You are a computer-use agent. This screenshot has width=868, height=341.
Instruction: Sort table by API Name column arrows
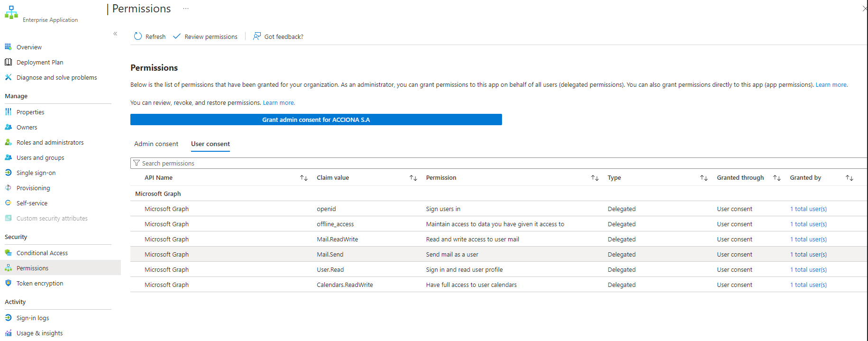(304, 178)
